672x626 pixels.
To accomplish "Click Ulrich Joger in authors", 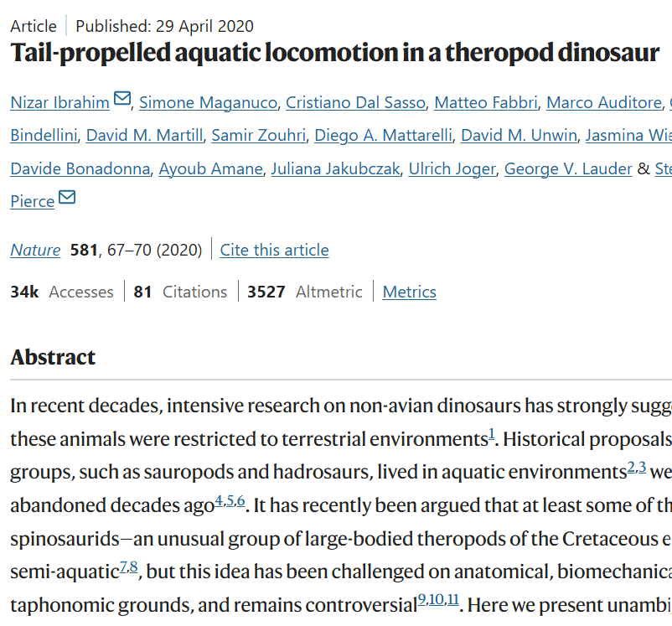I will pyautogui.click(x=451, y=168).
